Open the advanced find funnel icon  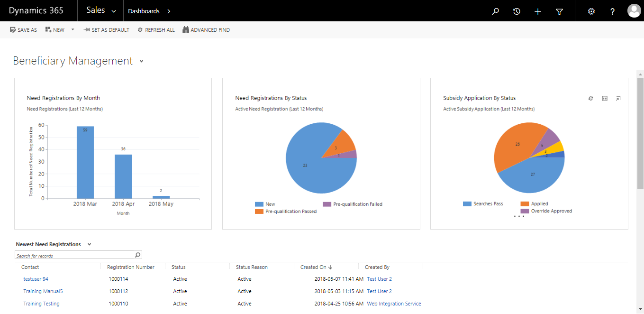click(559, 11)
